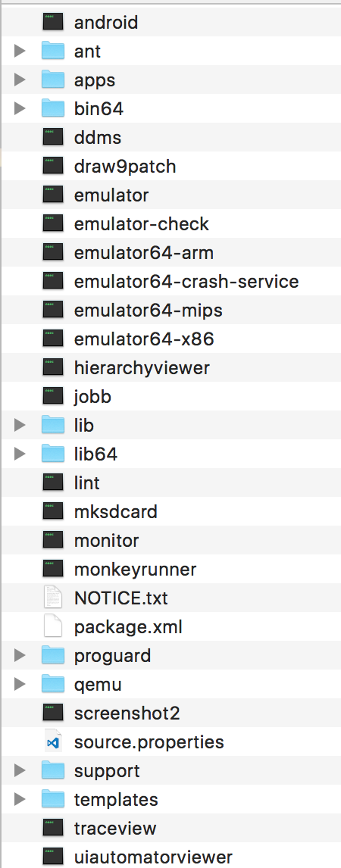This screenshot has width=341, height=868.
Task: Click the hierarchyviewer executable icon
Action: 53,367
